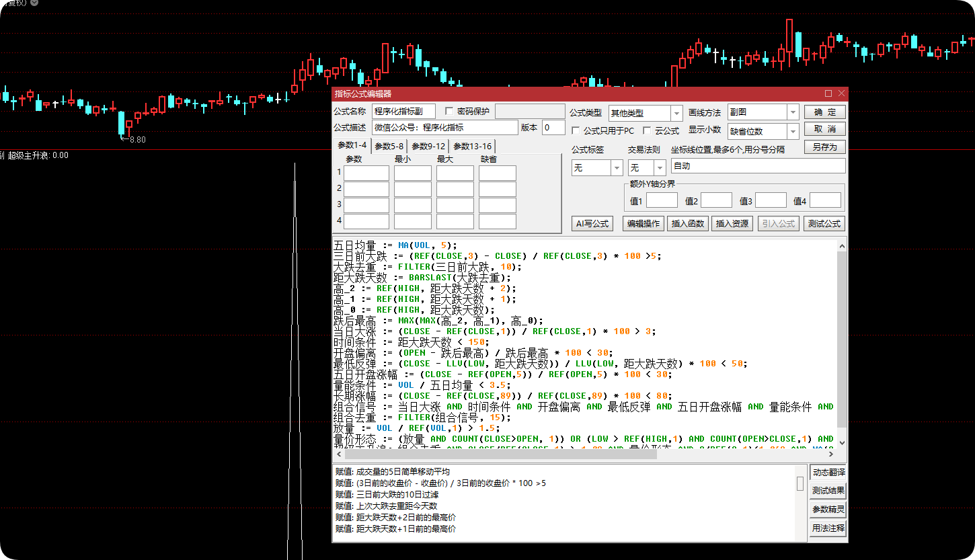Open the AI写公式 tool

click(592, 224)
